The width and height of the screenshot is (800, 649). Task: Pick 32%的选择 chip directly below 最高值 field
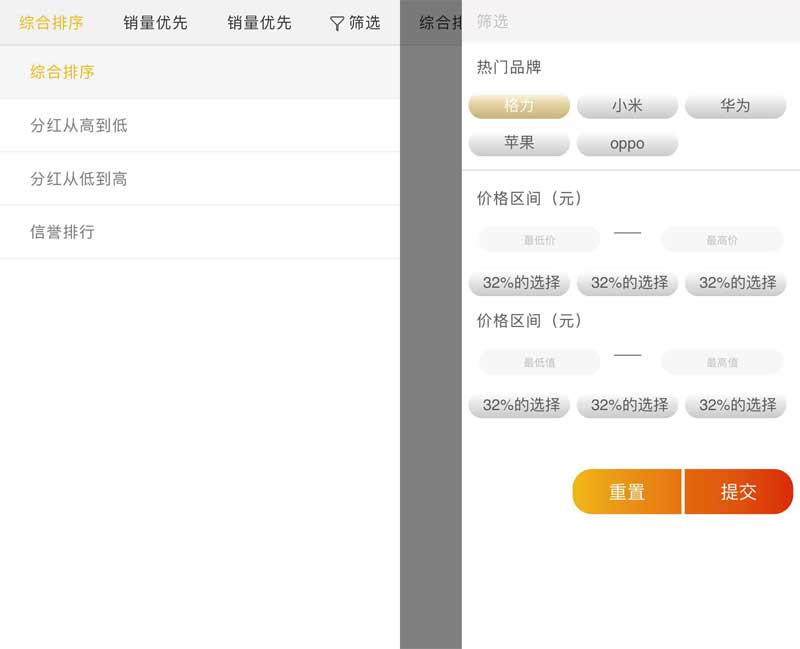click(x=735, y=405)
